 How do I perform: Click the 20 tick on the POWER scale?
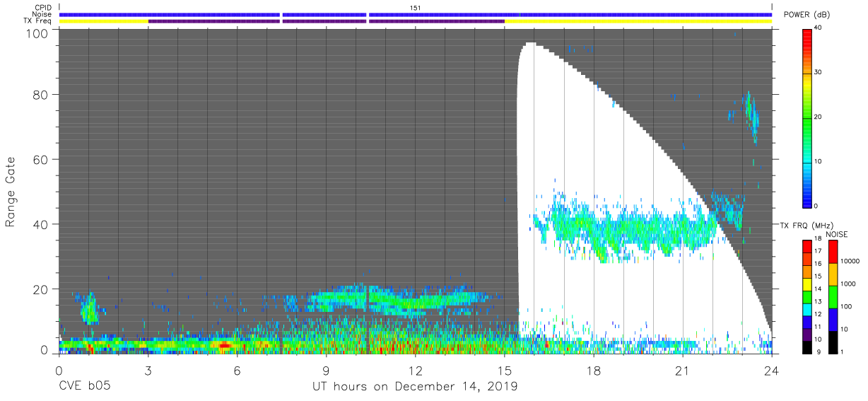[818, 117]
